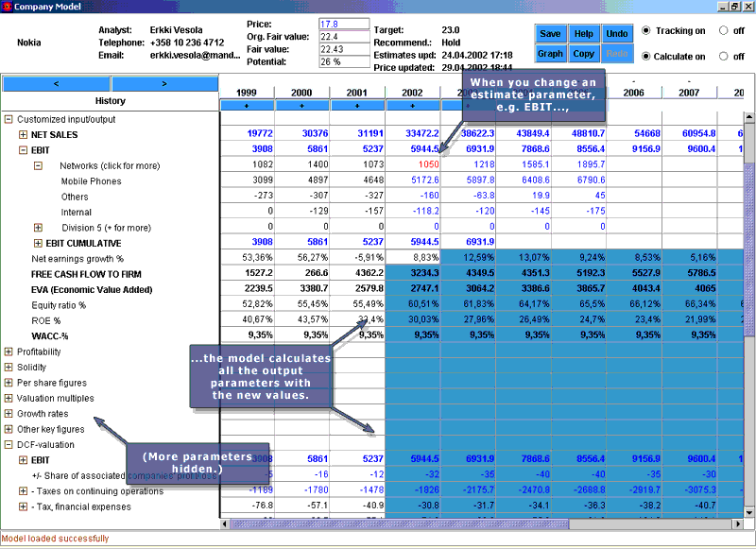
Task: Click the Model loaded successfully status message
Action: [55, 539]
